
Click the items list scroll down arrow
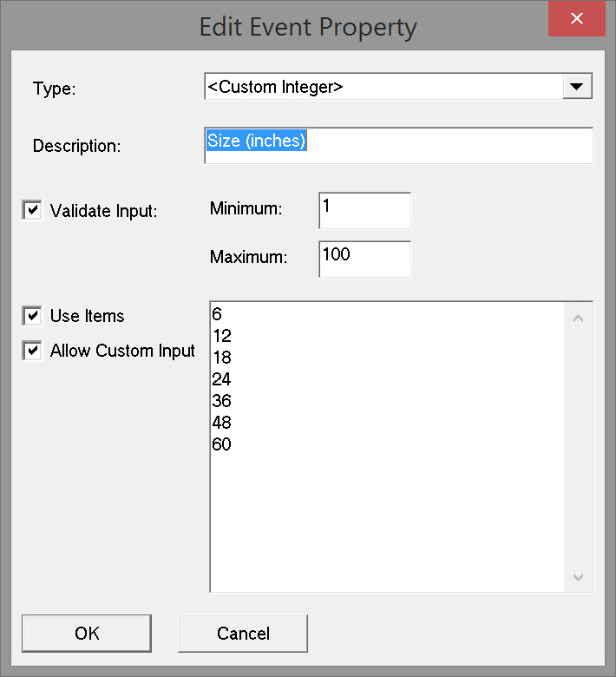point(579,577)
